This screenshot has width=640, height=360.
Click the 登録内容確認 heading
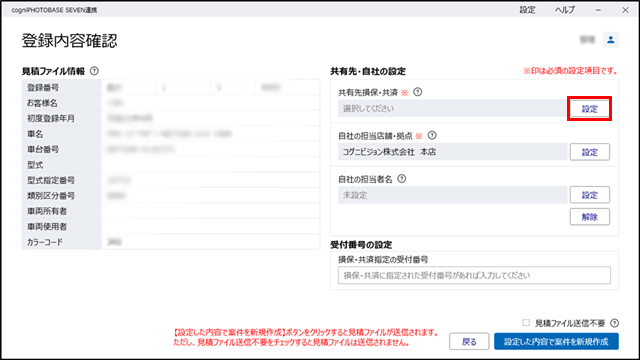click(x=69, y=41)
